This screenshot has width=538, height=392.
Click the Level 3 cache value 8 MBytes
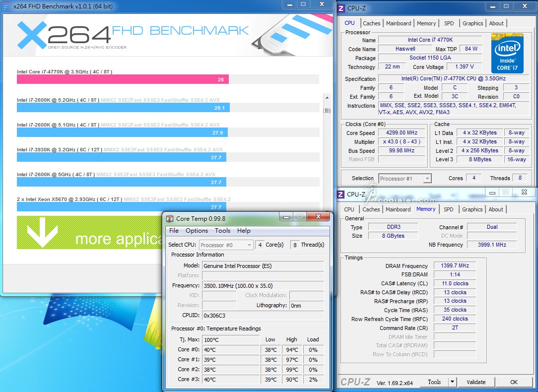(480, 159)
